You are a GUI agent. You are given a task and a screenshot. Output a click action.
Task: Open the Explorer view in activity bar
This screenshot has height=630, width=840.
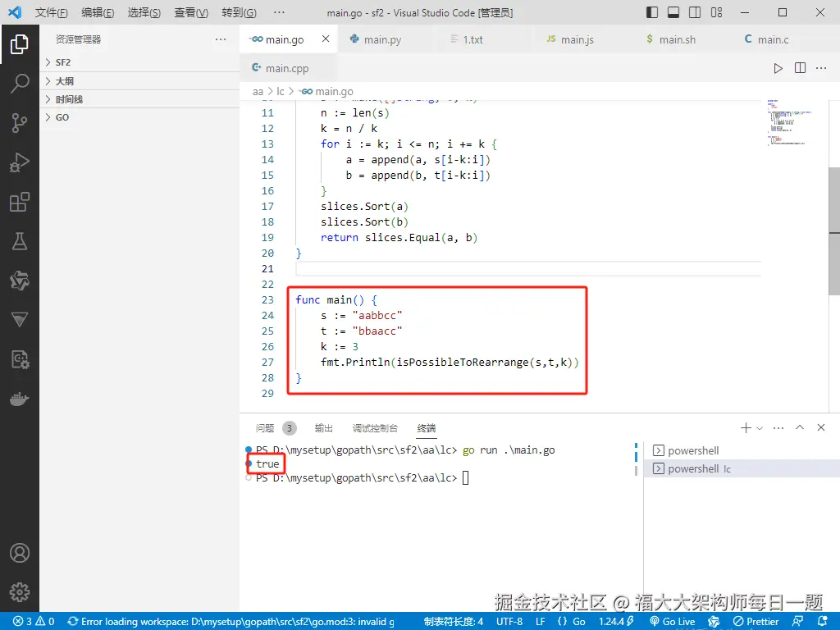[x=20, y=44]
